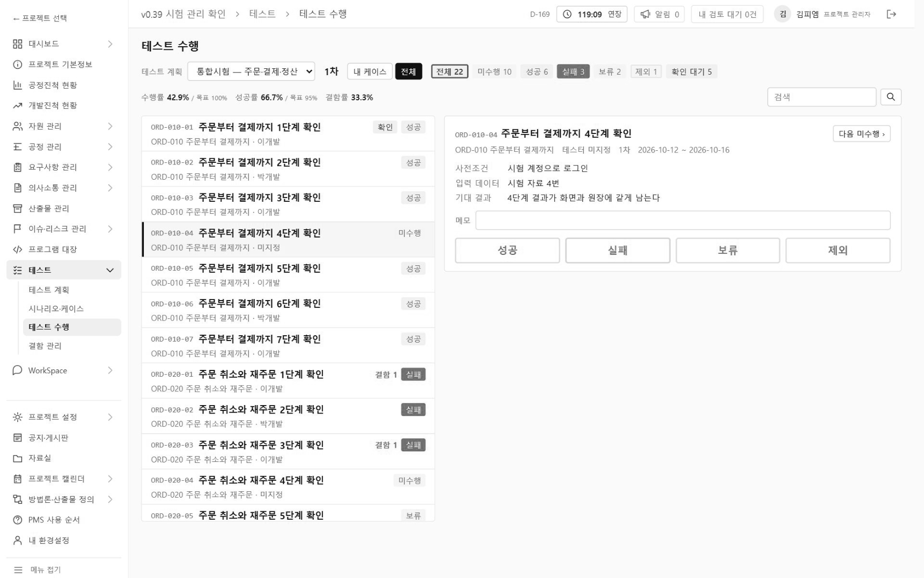924x578 pixels.
Task: Click the 공정진척 현황 chart icon
Action: coord(17,85)
